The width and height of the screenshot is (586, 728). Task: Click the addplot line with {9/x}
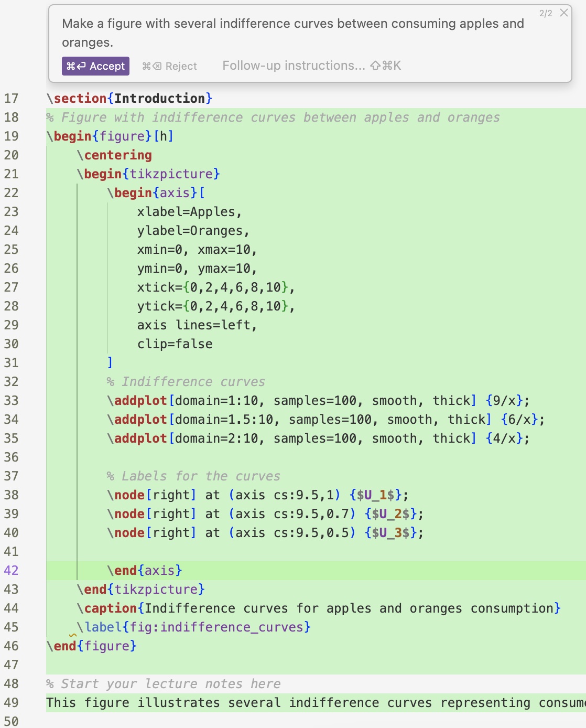coord(319,400)
